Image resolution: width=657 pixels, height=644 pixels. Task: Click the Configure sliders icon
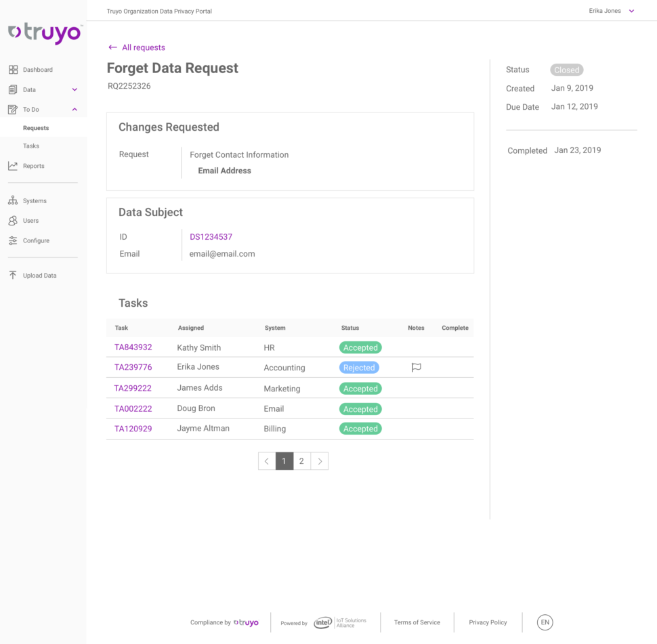[x=13, y=240]
